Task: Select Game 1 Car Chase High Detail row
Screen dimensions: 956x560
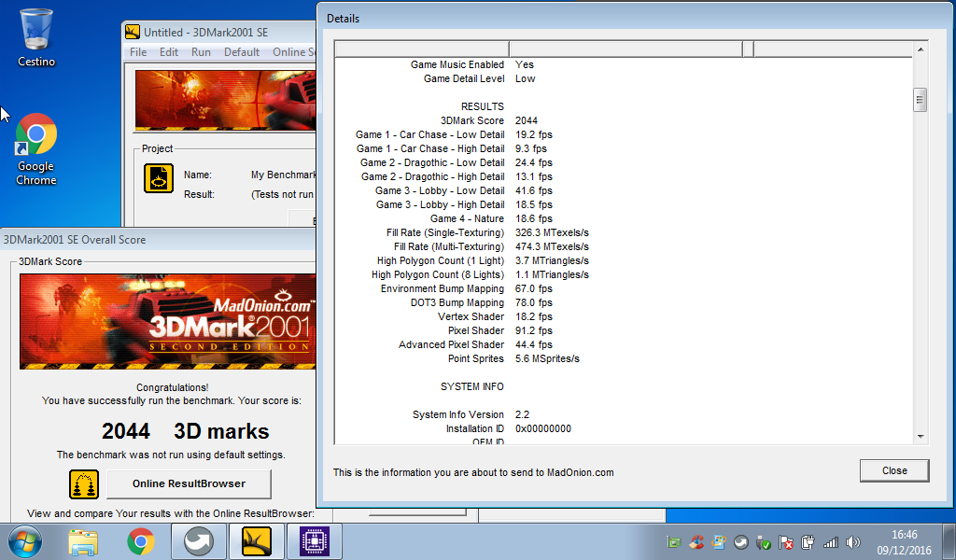Action: (452, 148)
